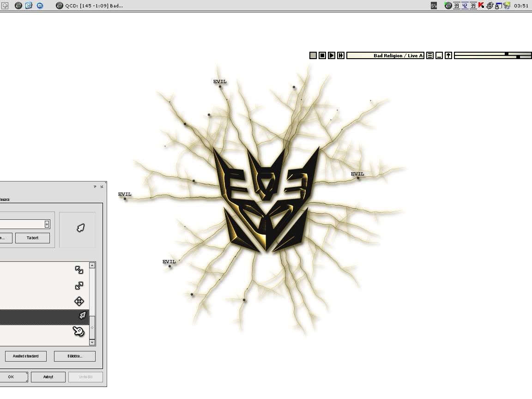Open the grey swirl launcher beside the up-arrow
532x399 pixels.
coord(18,6)
